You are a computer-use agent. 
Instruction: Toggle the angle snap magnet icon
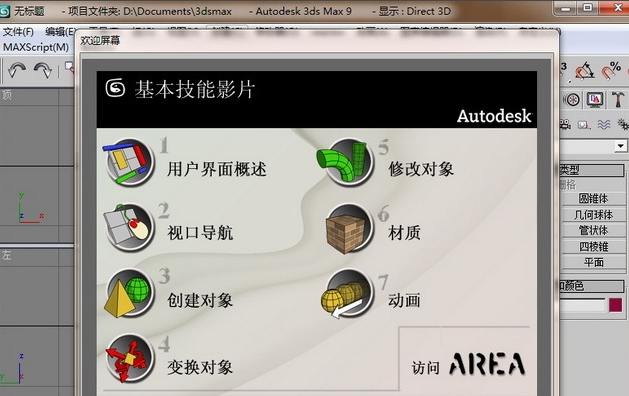point(585,71)
